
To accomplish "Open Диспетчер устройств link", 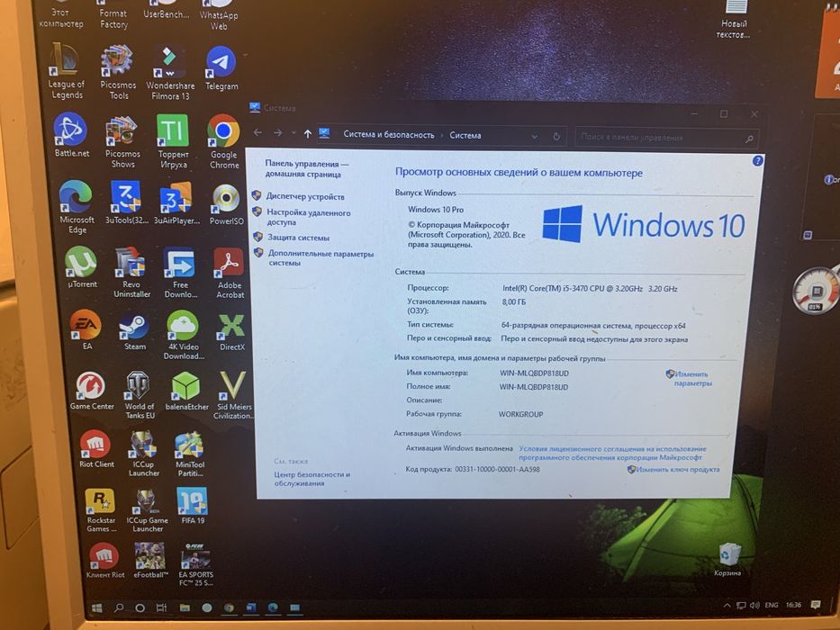I will pyautogui.click(x=305, y=196).
